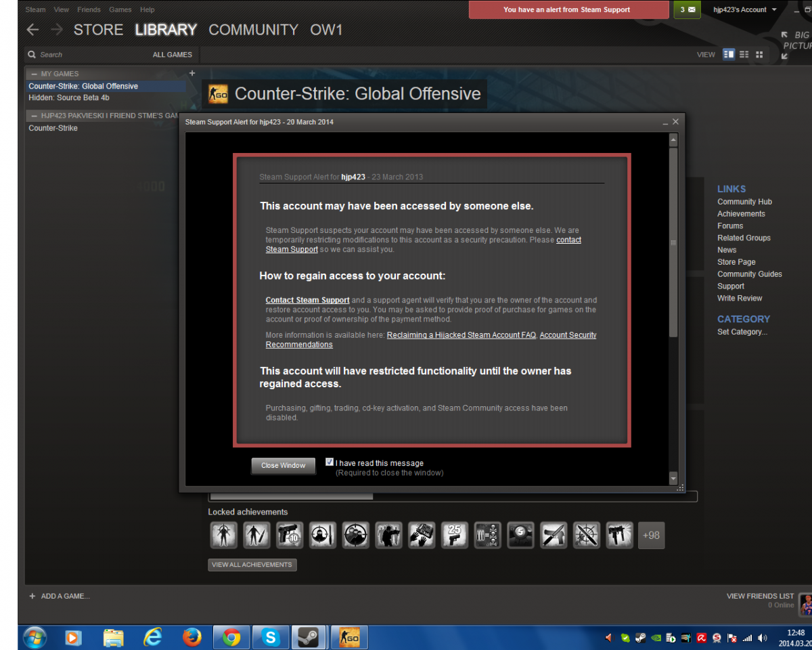Screen dimensions: 812x650
Task: Open VIEW FRIENDS LIST
Action: coord(760,597)
